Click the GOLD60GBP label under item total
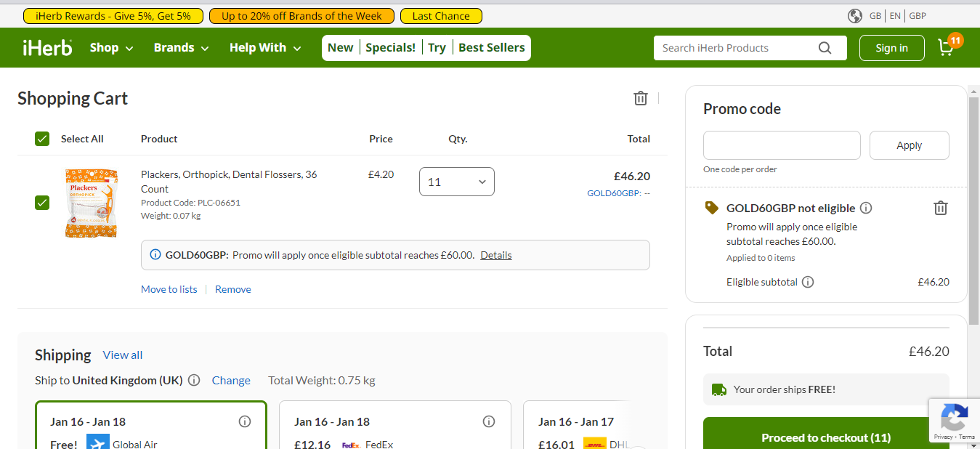Screen dimensions: 980x449 coord(618,193)
